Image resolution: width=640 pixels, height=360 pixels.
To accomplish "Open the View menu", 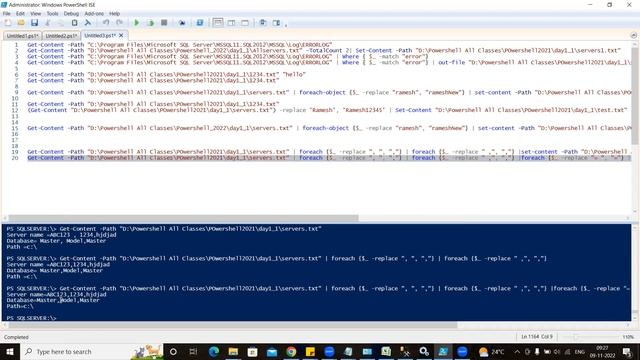I will 36,13.
